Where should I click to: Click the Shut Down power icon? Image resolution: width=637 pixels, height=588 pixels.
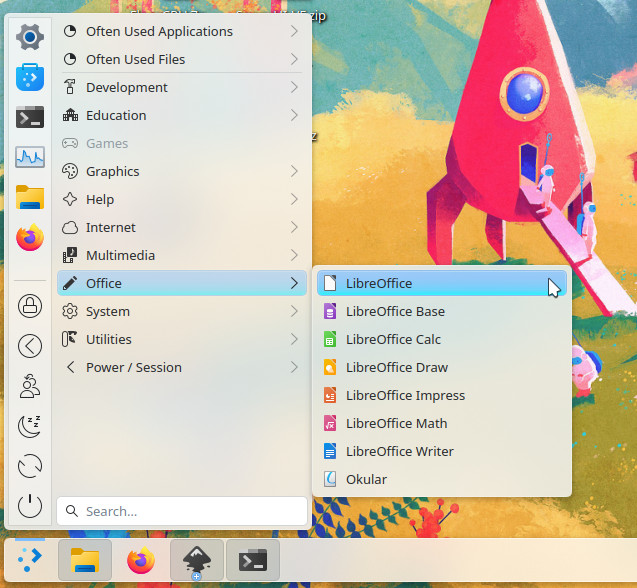point(30,506)
